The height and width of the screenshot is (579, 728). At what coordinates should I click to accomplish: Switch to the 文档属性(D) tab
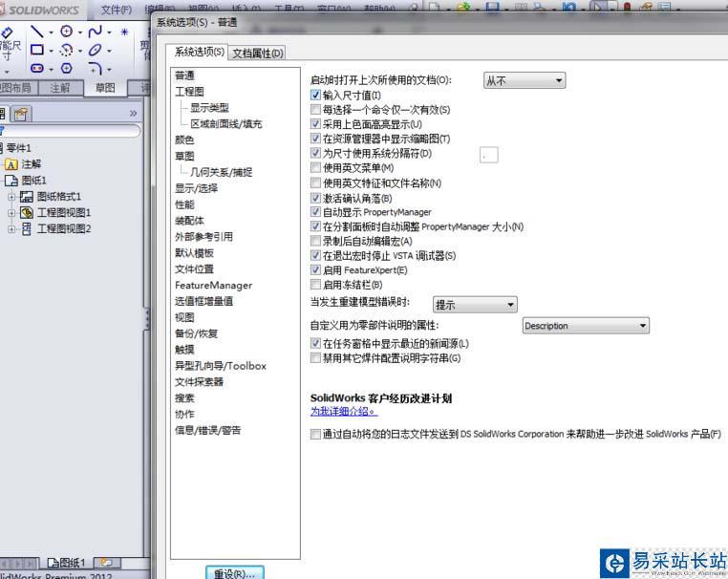(x=258, y=54)
